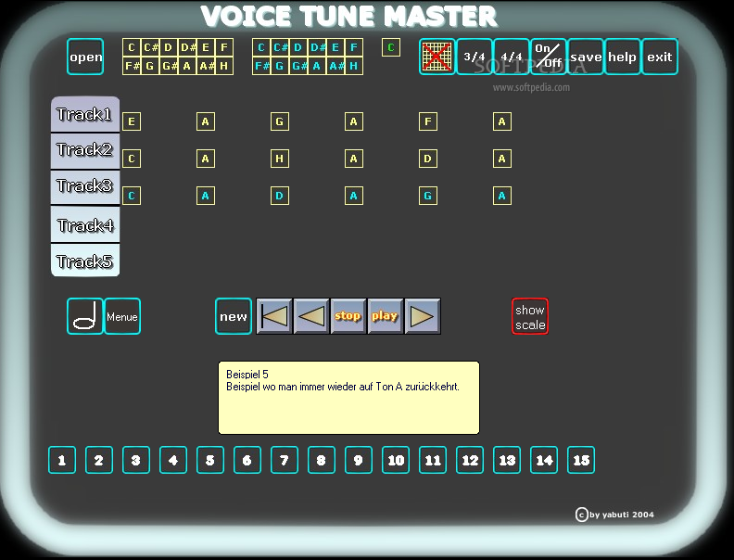Viewport: 734px width, 560px height.
Task: Pick yellow F# note in first palette
Action: click(132, 66)
